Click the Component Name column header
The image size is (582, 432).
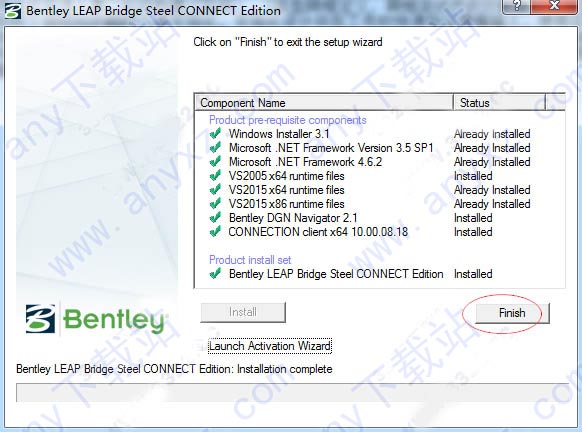pos(324,102)
